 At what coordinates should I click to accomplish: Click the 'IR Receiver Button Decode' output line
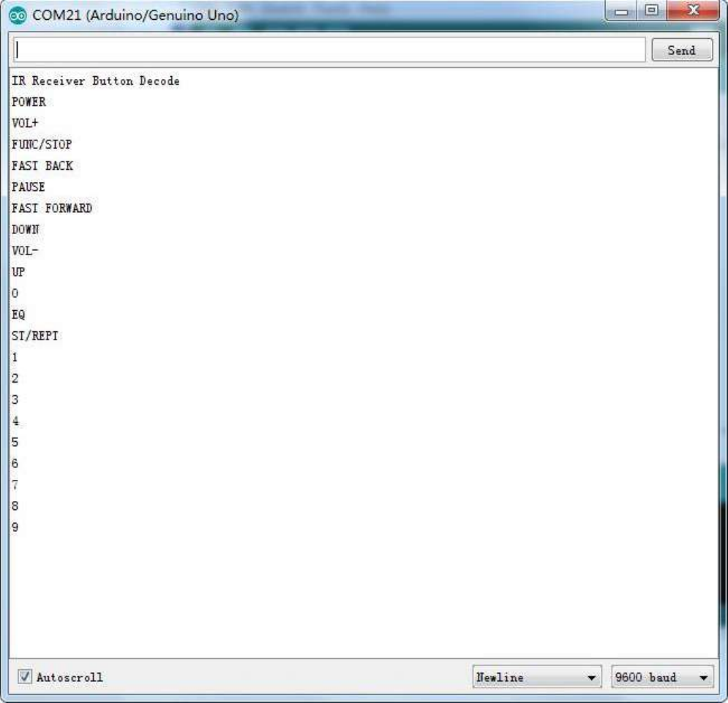(x=95, y=80)
